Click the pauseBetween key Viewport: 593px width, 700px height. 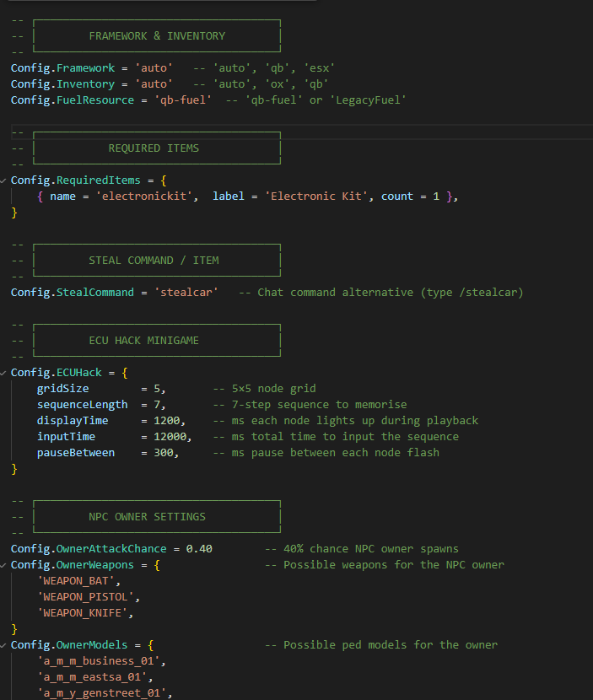pos(75,453)
